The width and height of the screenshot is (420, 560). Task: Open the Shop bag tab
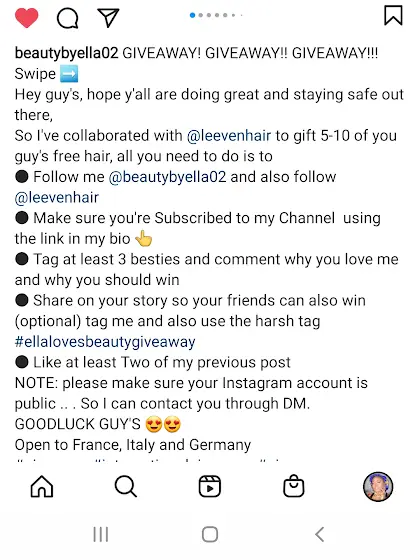(294, 486)
